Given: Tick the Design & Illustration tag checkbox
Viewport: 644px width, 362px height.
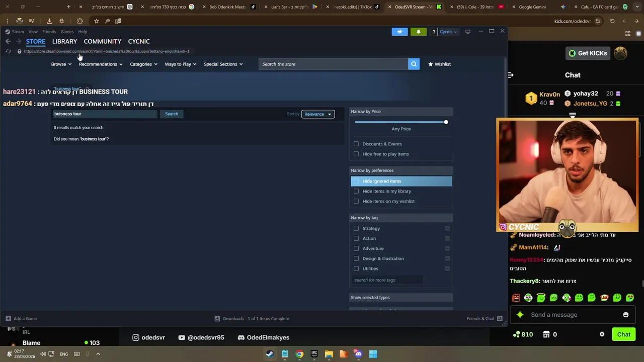Looking at the screenshot, I should pos(356,258).
